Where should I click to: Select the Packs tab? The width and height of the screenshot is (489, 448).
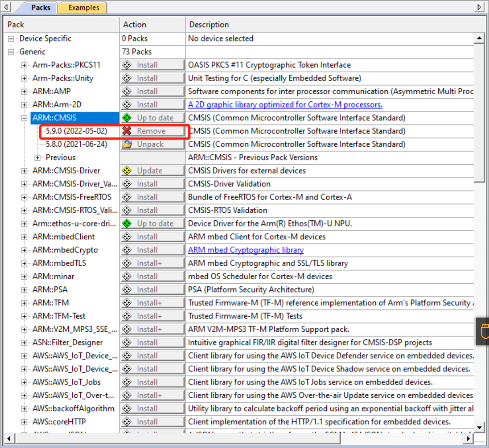(x=41, y=7)
